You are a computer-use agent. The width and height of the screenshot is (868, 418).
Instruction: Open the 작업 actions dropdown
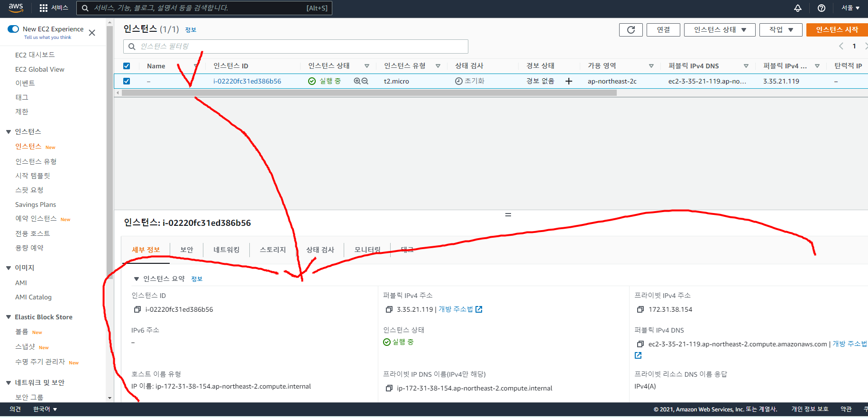781,30
